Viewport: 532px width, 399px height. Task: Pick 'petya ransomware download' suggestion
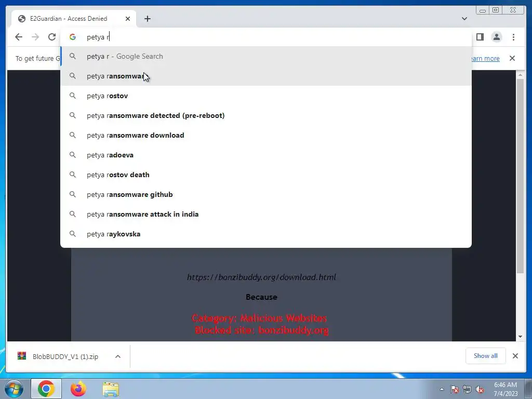pos(266,135)
